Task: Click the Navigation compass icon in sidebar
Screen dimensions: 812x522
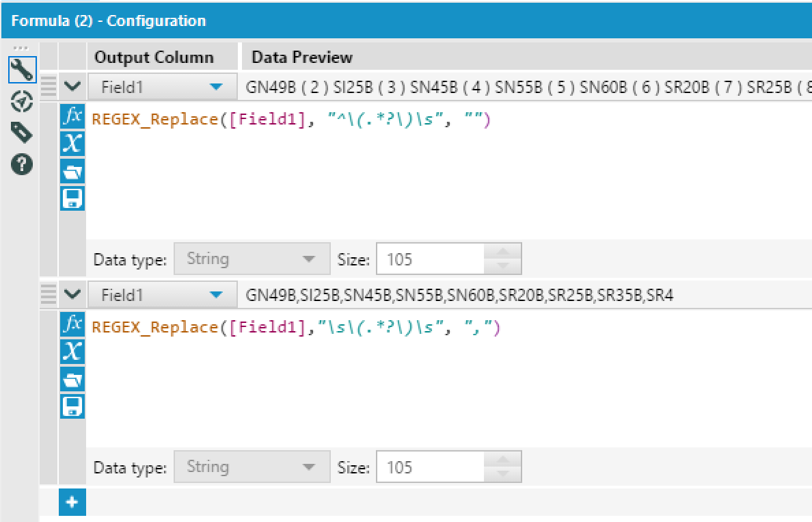Action: 22,102
